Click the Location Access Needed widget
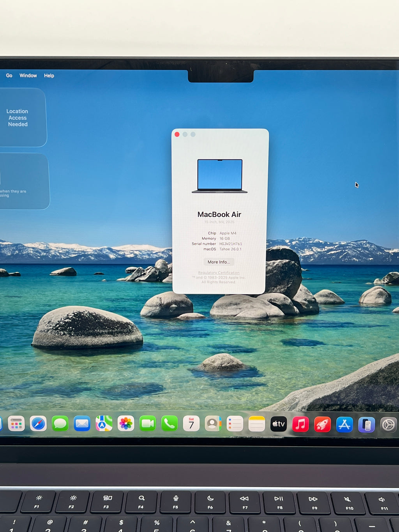 coord(23,117)
